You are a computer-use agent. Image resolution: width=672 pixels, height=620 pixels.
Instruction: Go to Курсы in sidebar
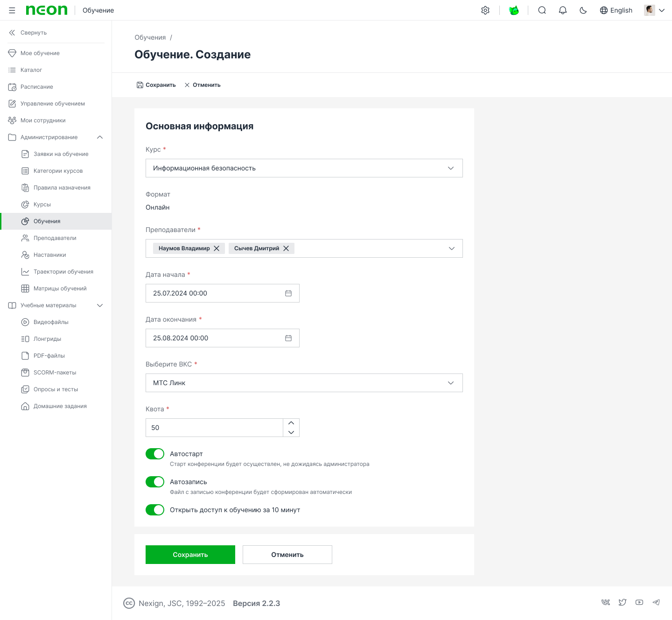[42, 204]
